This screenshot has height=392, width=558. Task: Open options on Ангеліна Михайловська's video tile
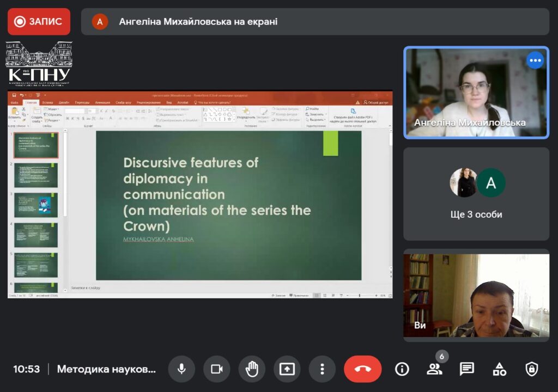536,60
